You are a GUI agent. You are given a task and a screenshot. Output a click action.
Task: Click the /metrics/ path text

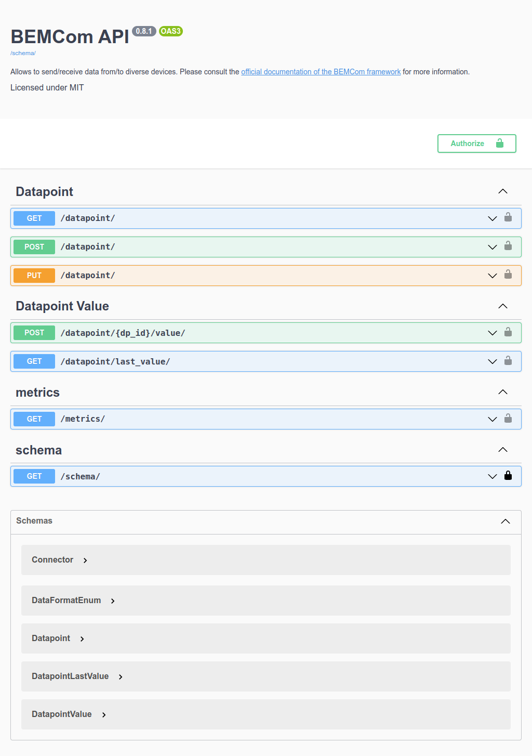pyautogui.click(x=83, y=419)
